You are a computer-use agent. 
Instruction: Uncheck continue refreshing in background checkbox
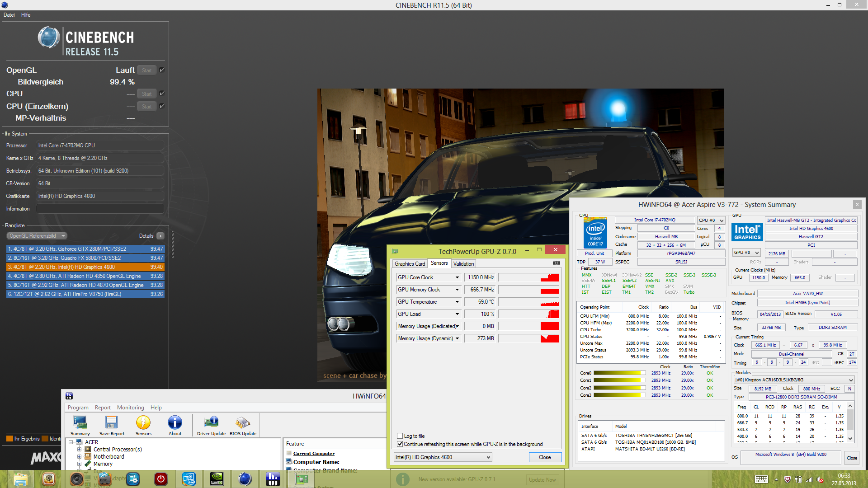pyautogui.click(x=400, y=444)
